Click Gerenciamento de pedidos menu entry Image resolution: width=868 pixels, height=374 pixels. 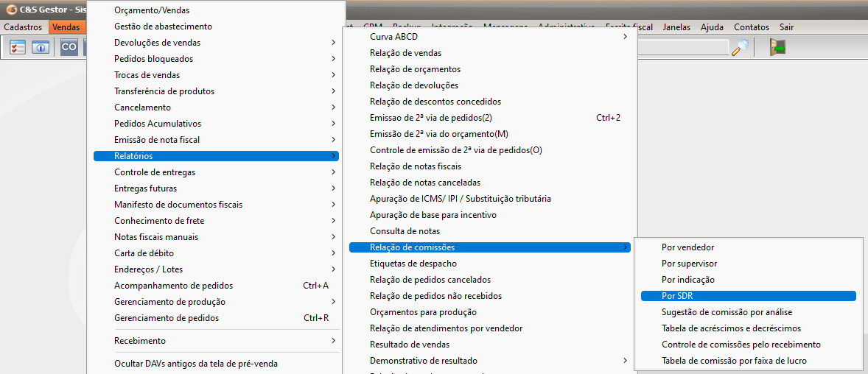point(167,318)
